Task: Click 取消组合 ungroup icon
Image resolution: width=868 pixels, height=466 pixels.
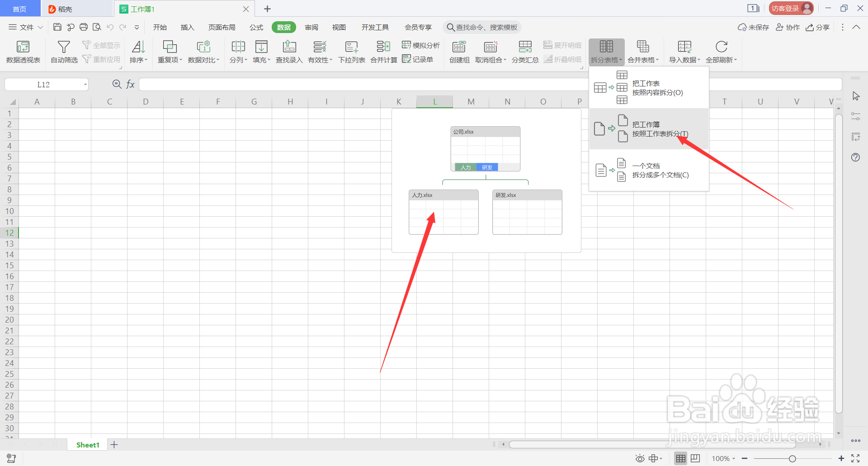Action: pyautogui.click(x=491, y=47)
